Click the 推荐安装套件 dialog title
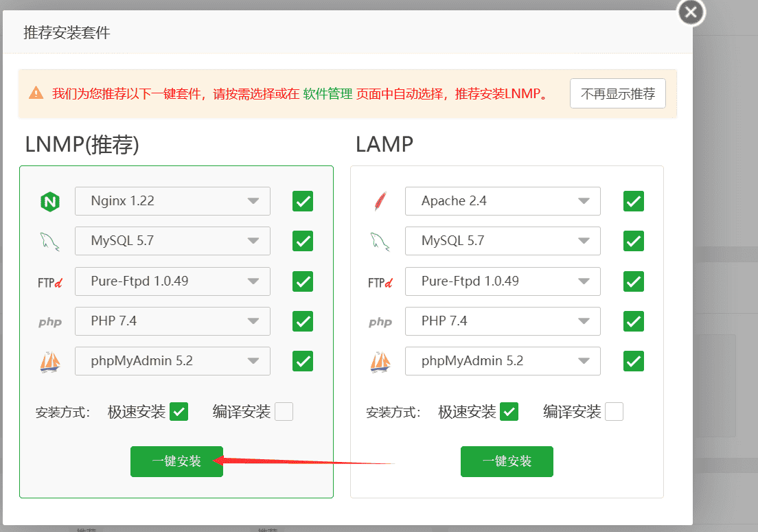The image size is (758, 532). coord(67,33)
